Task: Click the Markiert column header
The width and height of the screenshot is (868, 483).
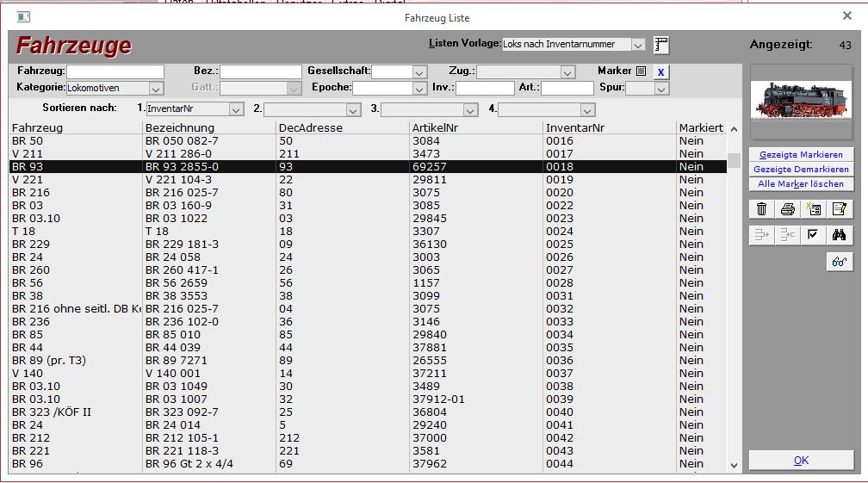Action: (702, 127)
